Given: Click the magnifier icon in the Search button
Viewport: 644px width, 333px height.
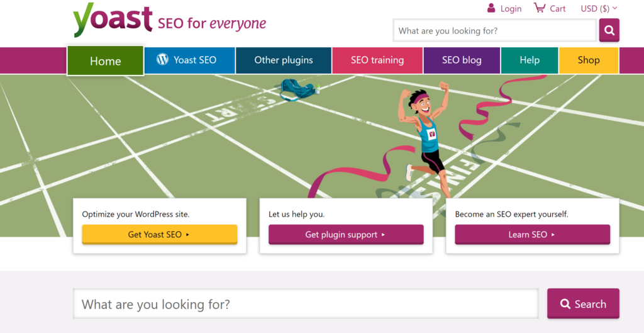Looking at the screenshot, I should (x=565, y=304).
